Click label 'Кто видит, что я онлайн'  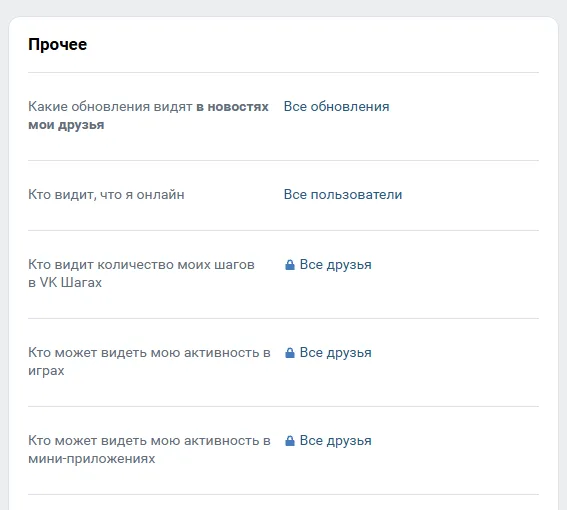(106, 195)
